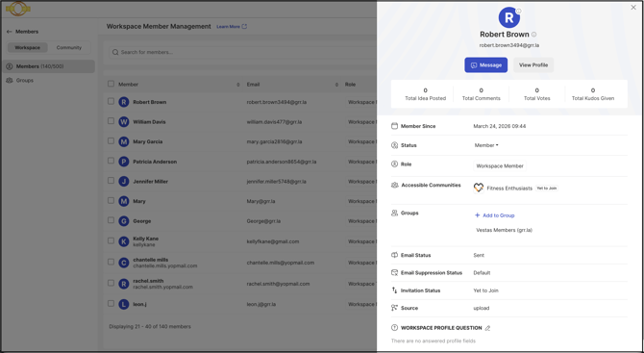
Task: Click the View Profile button
Action: tap(533, 65)
